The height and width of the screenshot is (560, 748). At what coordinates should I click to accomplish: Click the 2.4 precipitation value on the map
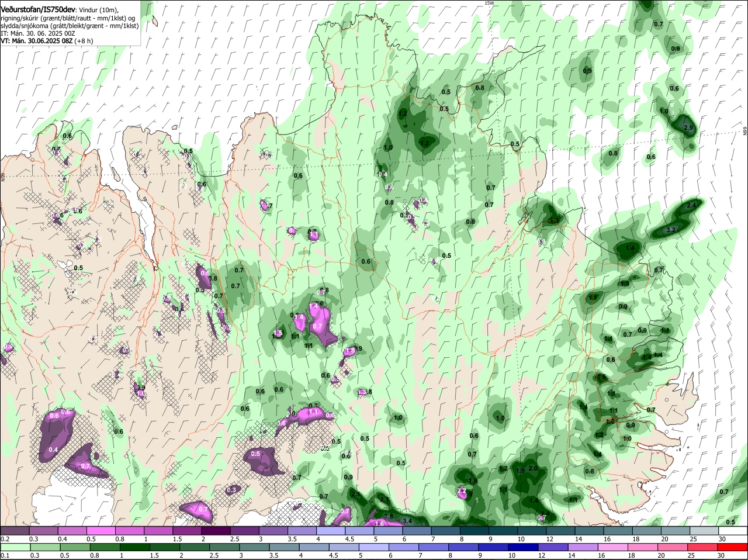tap(691, 205)
